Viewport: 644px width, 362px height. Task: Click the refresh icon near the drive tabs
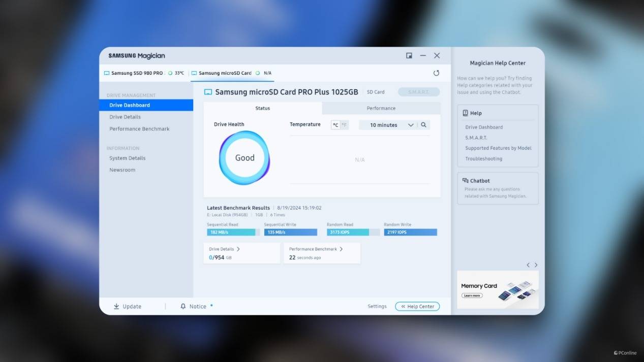click(x=436, y=73)
